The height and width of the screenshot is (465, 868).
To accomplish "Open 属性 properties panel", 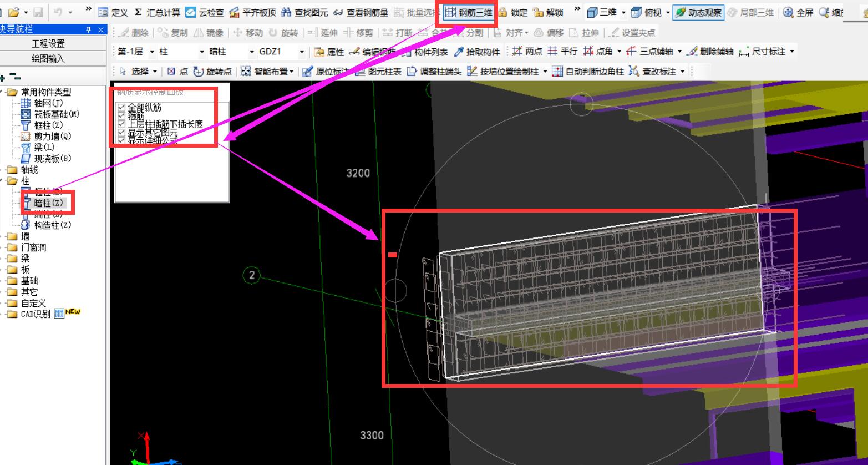I will [329, 52].
